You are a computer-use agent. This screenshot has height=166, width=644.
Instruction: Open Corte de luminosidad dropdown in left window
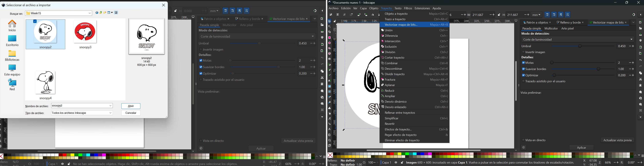pyautogui.click(x=257, y=37)
